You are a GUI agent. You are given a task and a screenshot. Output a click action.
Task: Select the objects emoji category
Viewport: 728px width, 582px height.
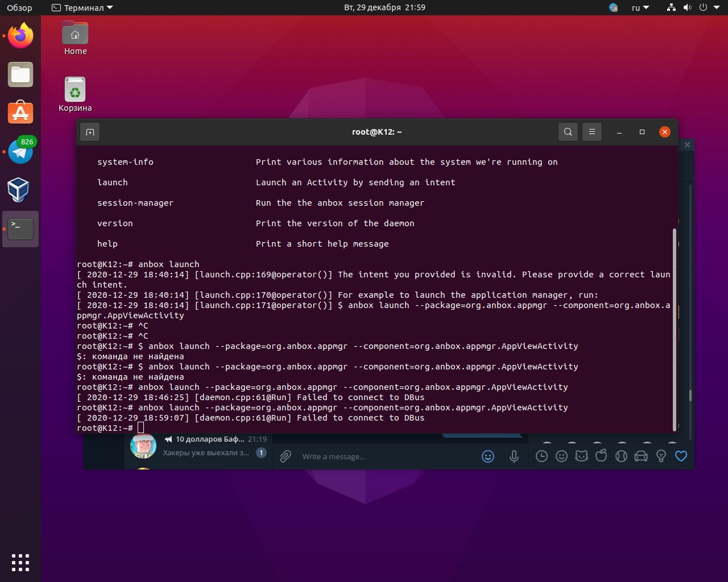[x=661, y=456]
